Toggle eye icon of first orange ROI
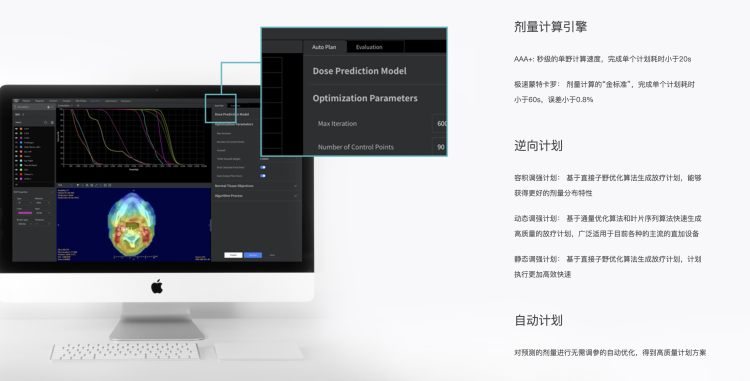The height and width of the screenshot is (381, 750). point(16,129)
